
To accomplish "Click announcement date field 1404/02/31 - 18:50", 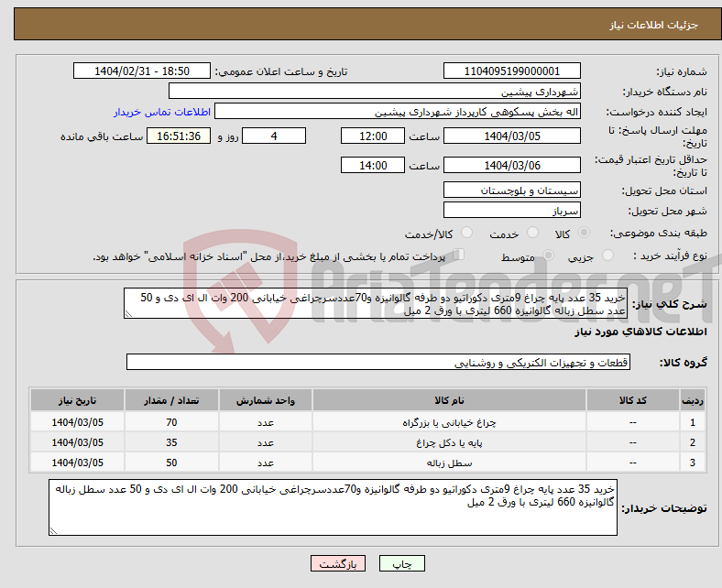I will coord(142,71).
